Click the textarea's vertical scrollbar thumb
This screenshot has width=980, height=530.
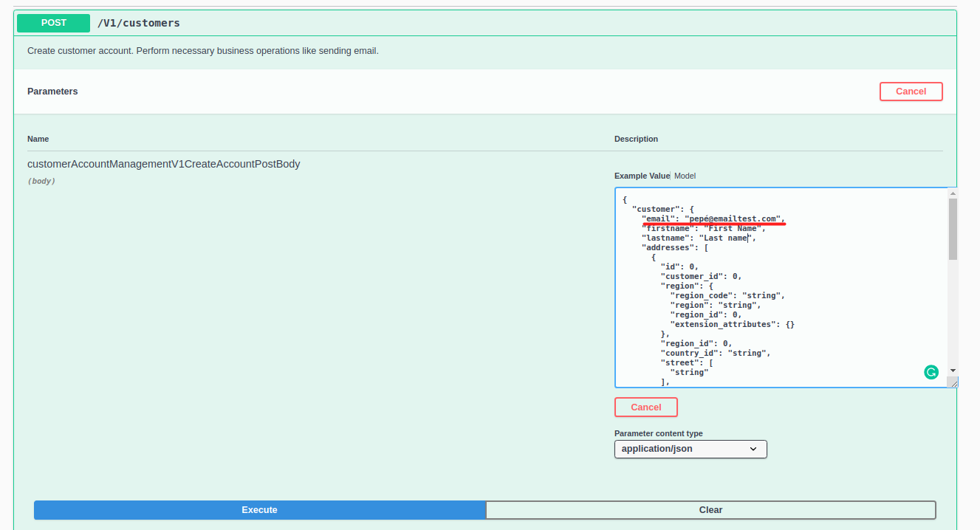coord(953,229)
